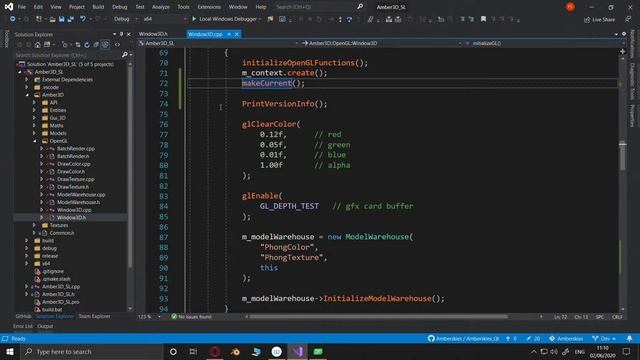Click the Live Share button

[600, 20]
